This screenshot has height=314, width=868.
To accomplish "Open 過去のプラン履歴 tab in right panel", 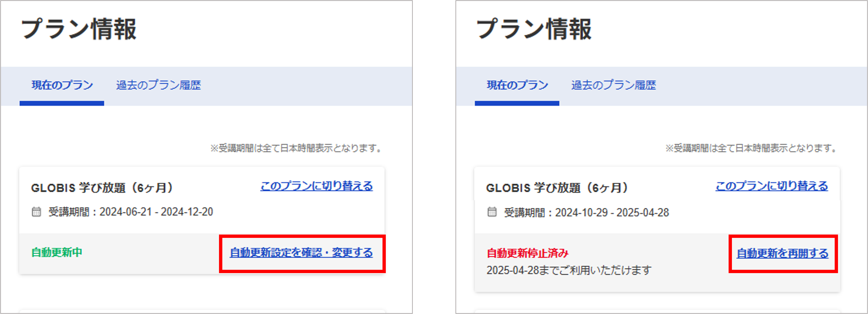I will click(x=614, y=85).
